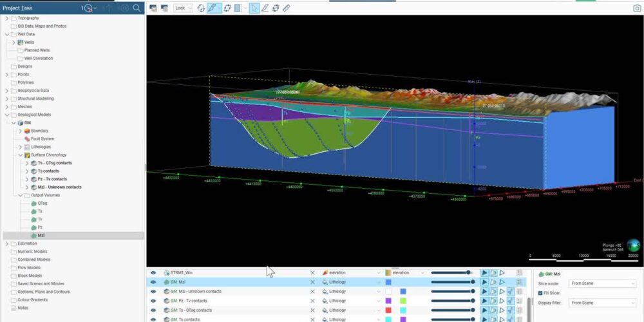
Task: Click the second scene view icon in toolbar
Action: (x=164, y=8)
